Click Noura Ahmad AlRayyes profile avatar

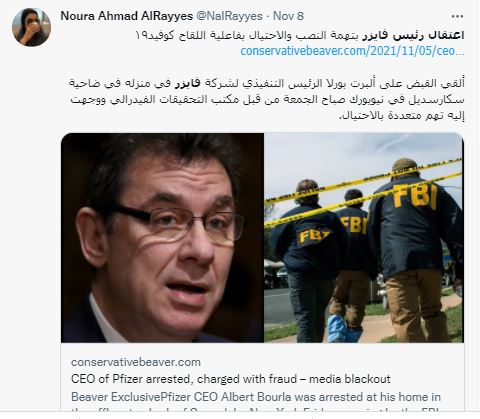click(x=31, y=27)
